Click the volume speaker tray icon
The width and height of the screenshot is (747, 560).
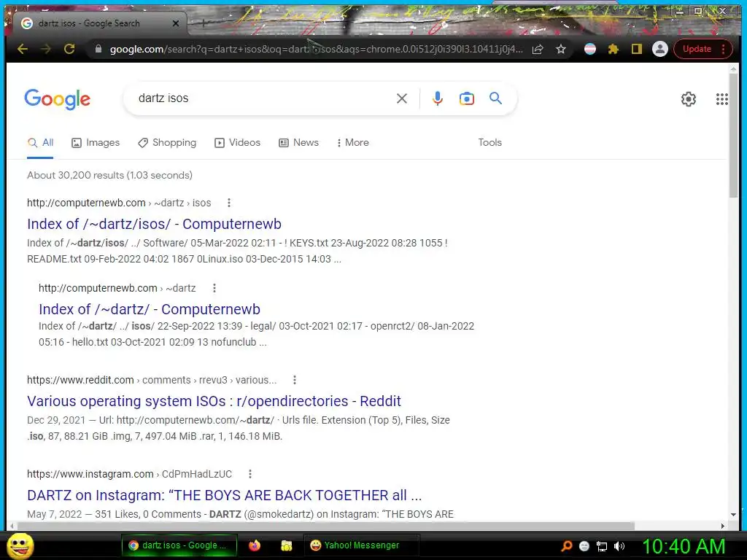coord(619,546)
